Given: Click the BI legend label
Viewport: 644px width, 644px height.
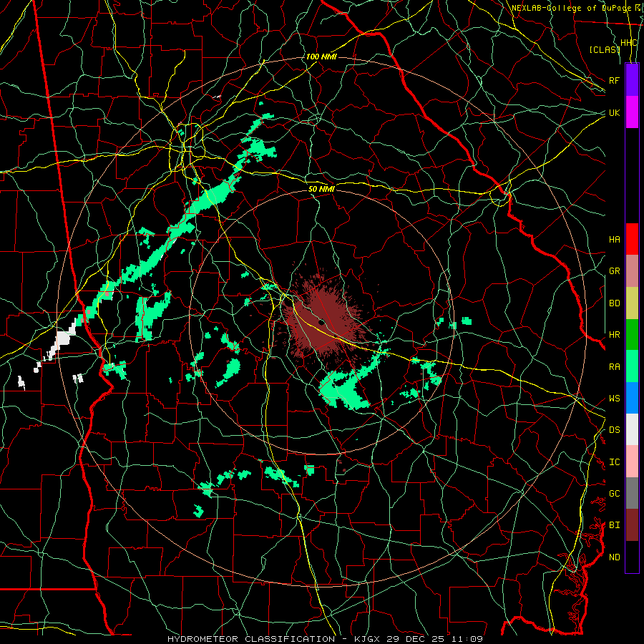Looking at the screenshot, I should click(615, 525).
